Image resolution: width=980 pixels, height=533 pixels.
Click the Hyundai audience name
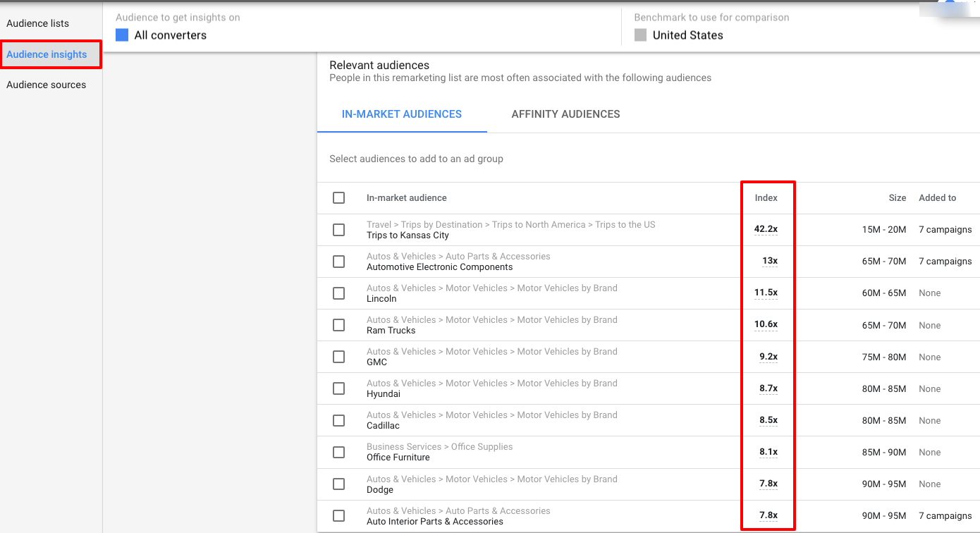[384, 394]
